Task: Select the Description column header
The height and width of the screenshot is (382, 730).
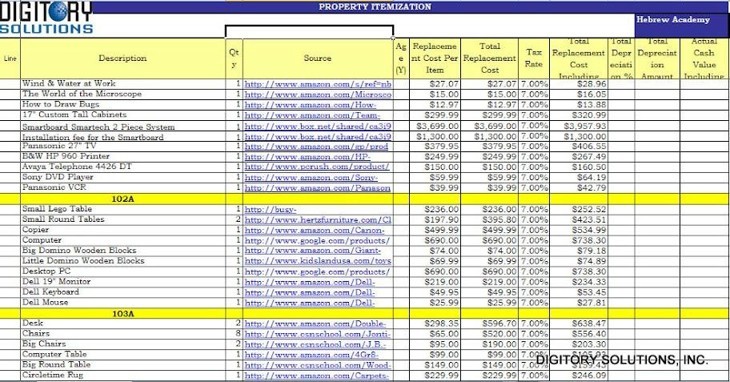Action: tap(123, 58)
